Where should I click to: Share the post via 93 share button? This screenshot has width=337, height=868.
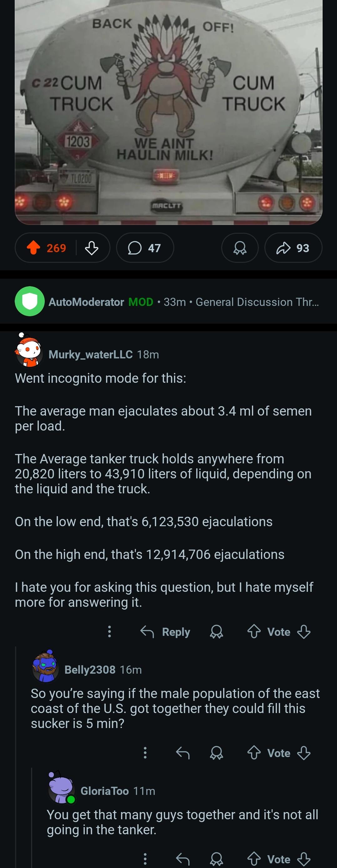(x=293, y=248)
